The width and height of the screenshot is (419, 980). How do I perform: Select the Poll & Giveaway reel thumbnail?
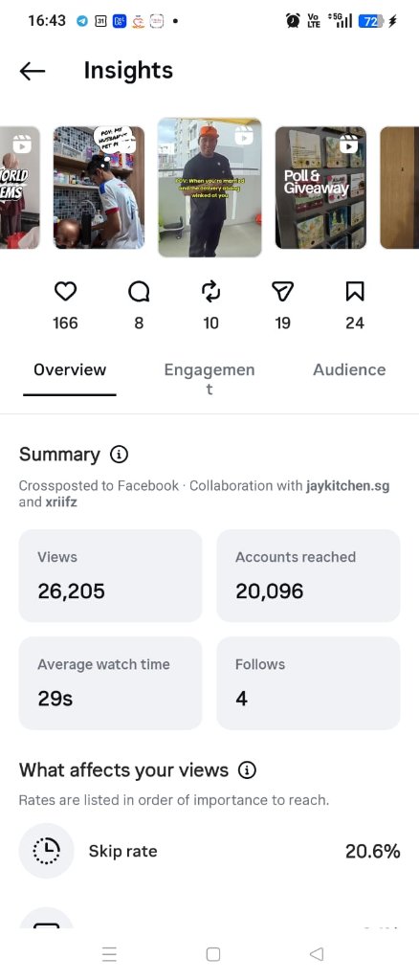[x=321, y=188]
